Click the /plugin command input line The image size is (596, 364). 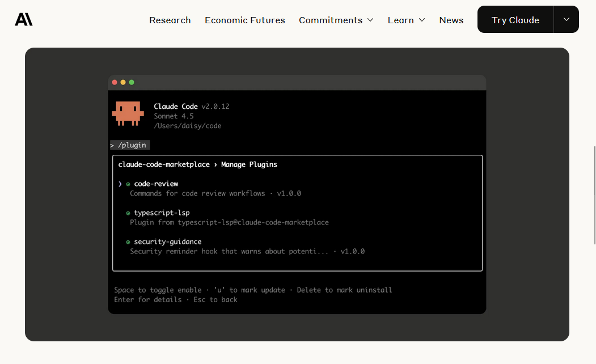130,145
